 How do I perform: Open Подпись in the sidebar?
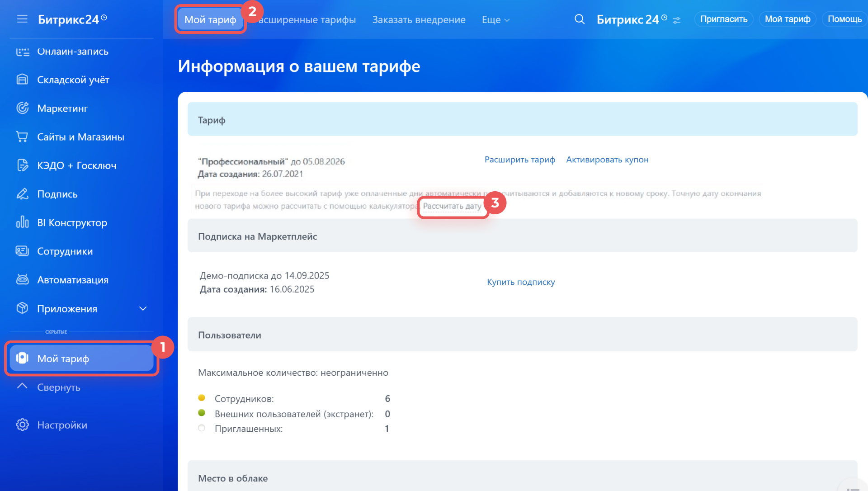[57, 194]
